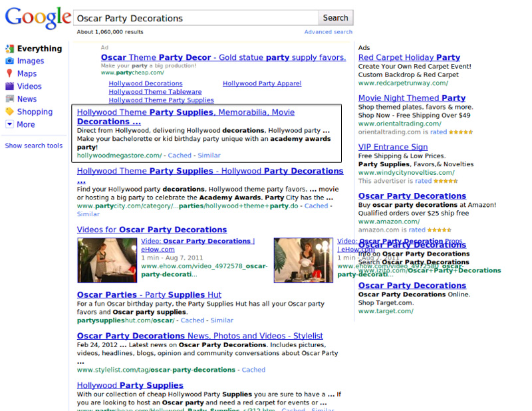Screen dimensions: 532x411
Task: Open Video: Oscar Party Decorations eHow link
Action: coord(198,245)
